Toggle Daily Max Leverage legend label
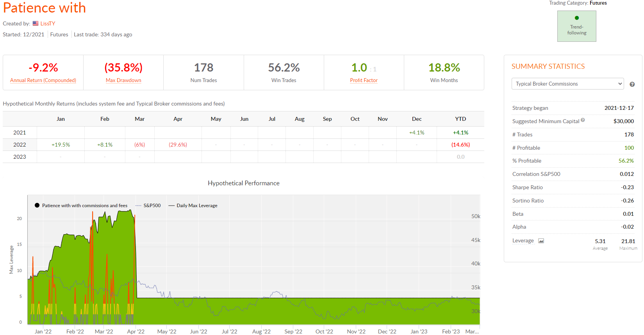Screen dimensions: 644x335 click(x=197, y=206)
